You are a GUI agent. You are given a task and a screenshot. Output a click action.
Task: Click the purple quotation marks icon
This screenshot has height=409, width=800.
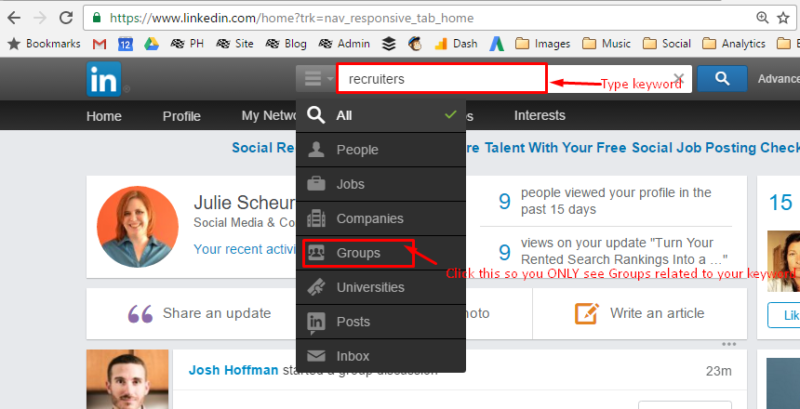(140, 314)
